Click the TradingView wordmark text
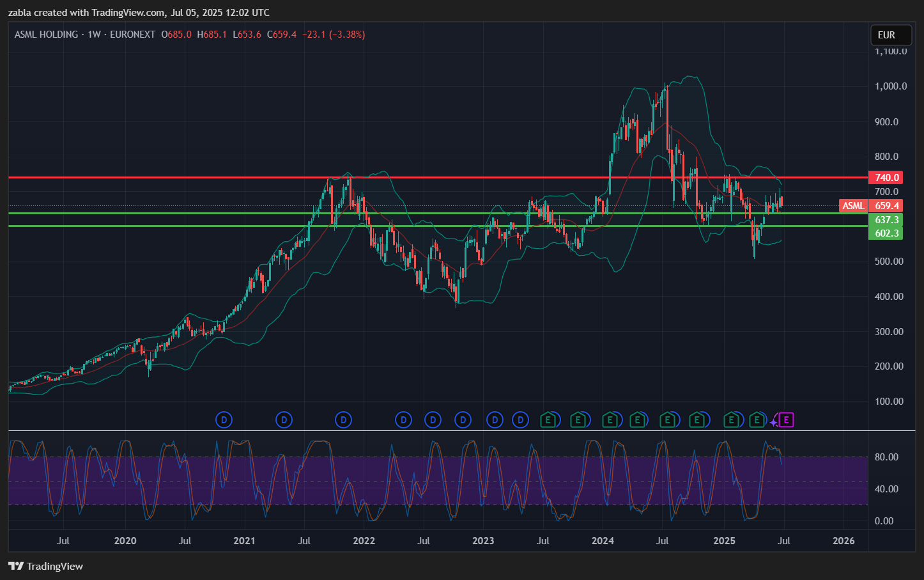The width and height of the screenshot is (924, 580). tap(55, 566)
